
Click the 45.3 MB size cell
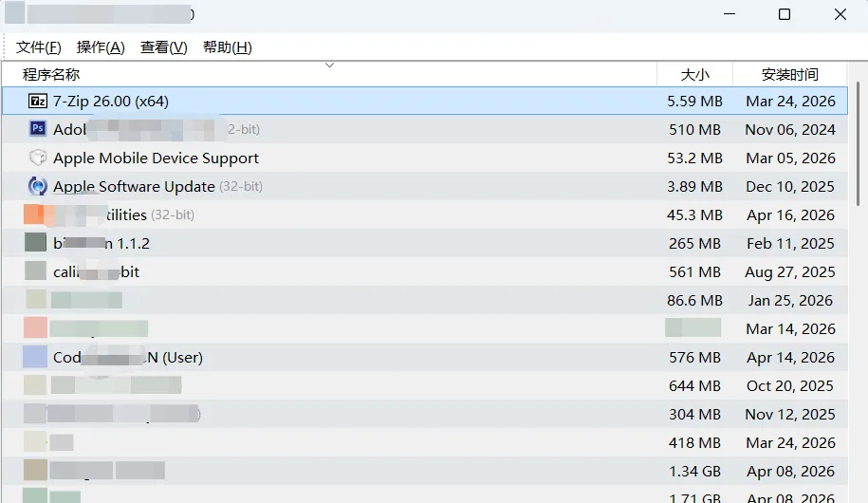(694, 214)
